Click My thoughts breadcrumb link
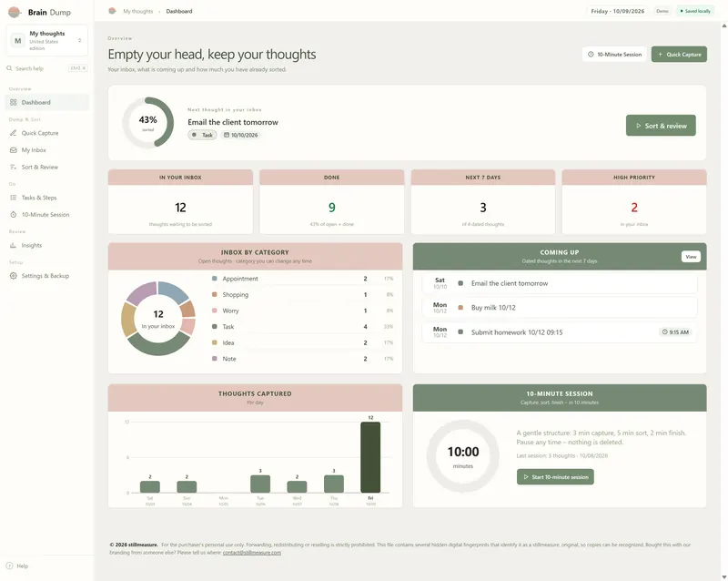Image resolution: width=728 pixels, height=581 pixels. click(x=138, y=11)
